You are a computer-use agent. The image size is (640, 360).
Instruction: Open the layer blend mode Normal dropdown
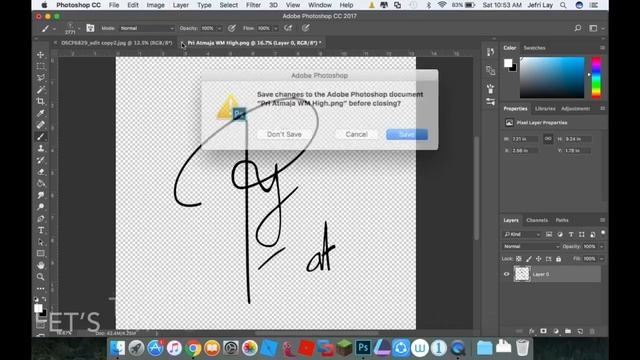click(531, 247)
